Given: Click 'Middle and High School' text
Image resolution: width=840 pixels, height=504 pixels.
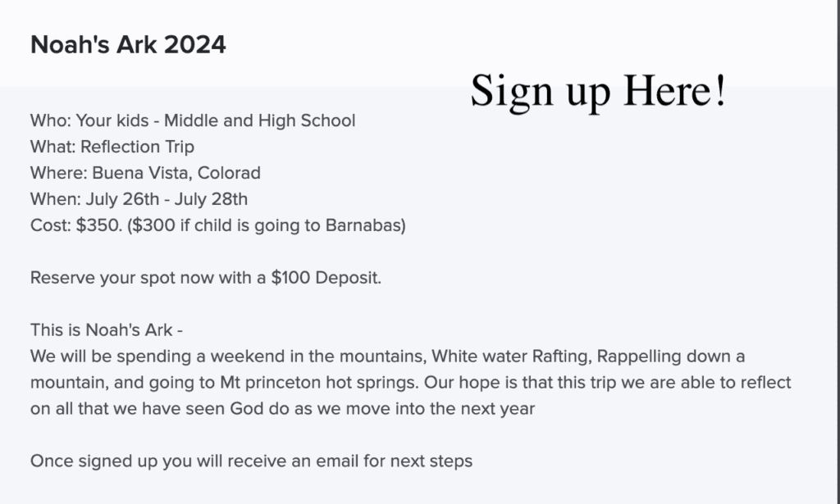Looking at the screenshot, I should (259, 120).
